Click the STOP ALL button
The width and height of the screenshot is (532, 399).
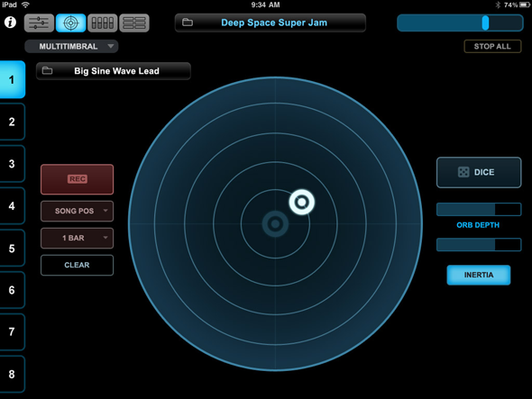pyautogui.click(x=492, y=47)
